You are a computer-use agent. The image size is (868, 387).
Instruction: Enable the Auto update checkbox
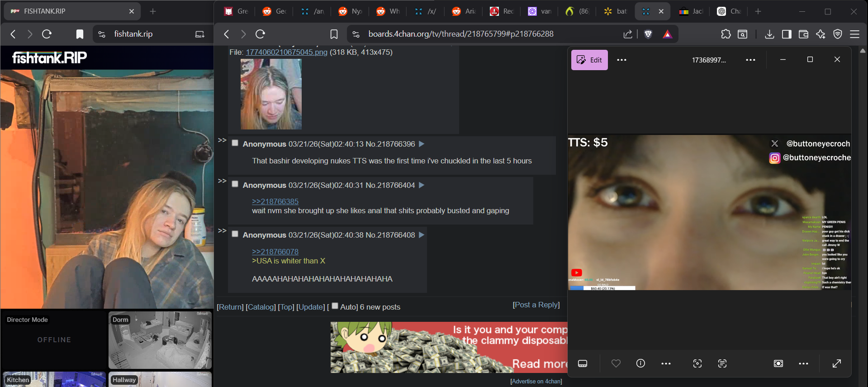[x=335, y=306]
